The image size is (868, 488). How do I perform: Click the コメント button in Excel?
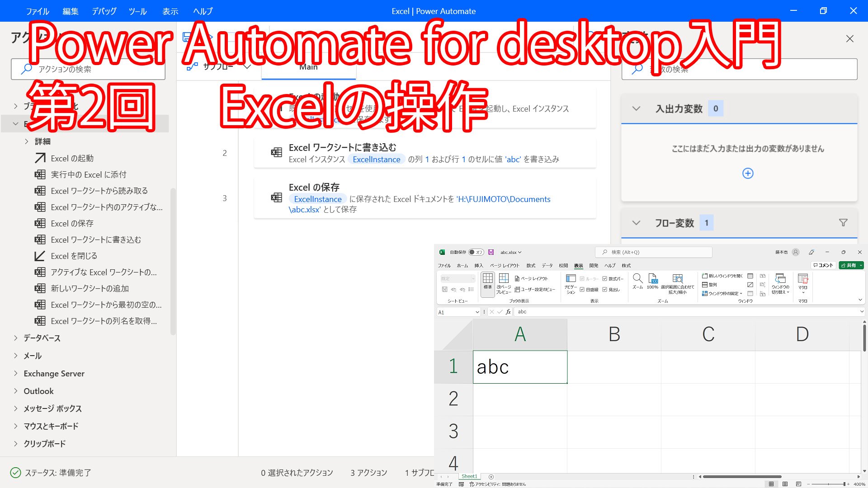[823, 265]
